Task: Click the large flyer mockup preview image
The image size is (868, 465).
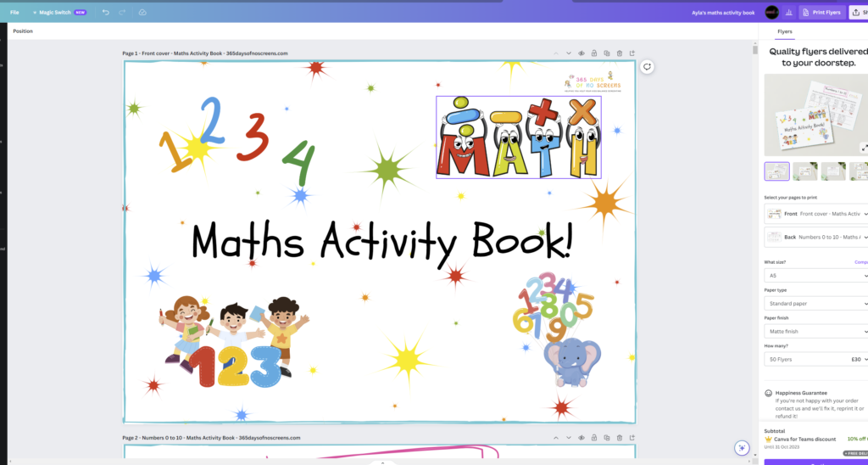Action: point(816,115)
